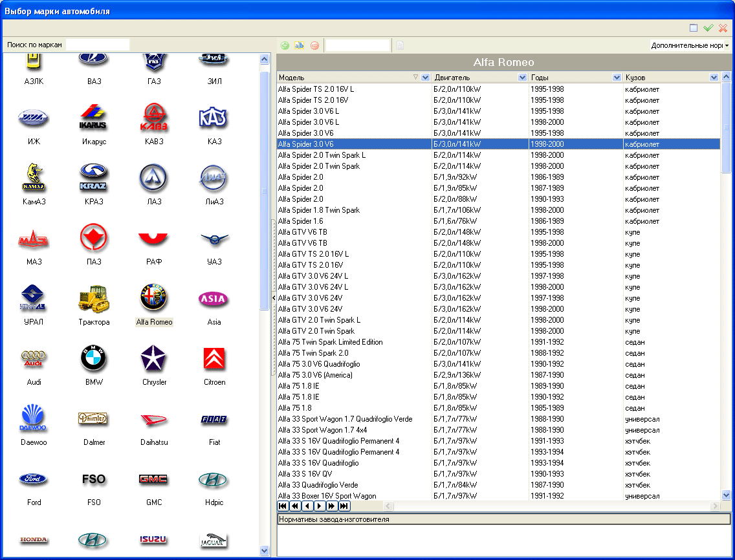The width and height of the screenshot is (735, 560).
Task: Click the rename (ab) toolbar icon
Action: (299, 45)
